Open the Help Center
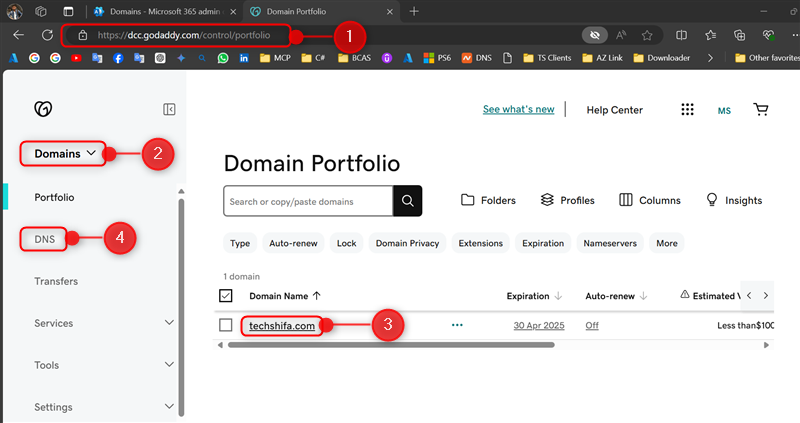 (x=614, y=110)
